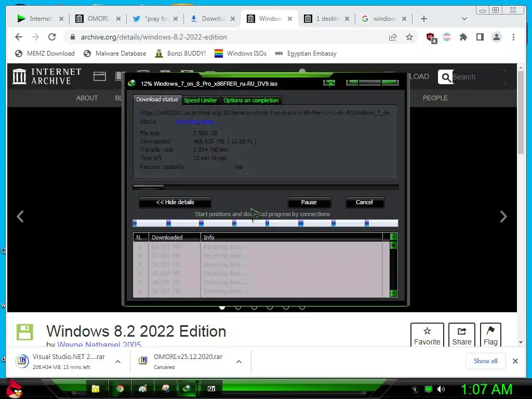The height and width of the screenshot is (399, 532).
Task: Open the Extensions puzzle piece menu
Action: [x=463, y=37]
